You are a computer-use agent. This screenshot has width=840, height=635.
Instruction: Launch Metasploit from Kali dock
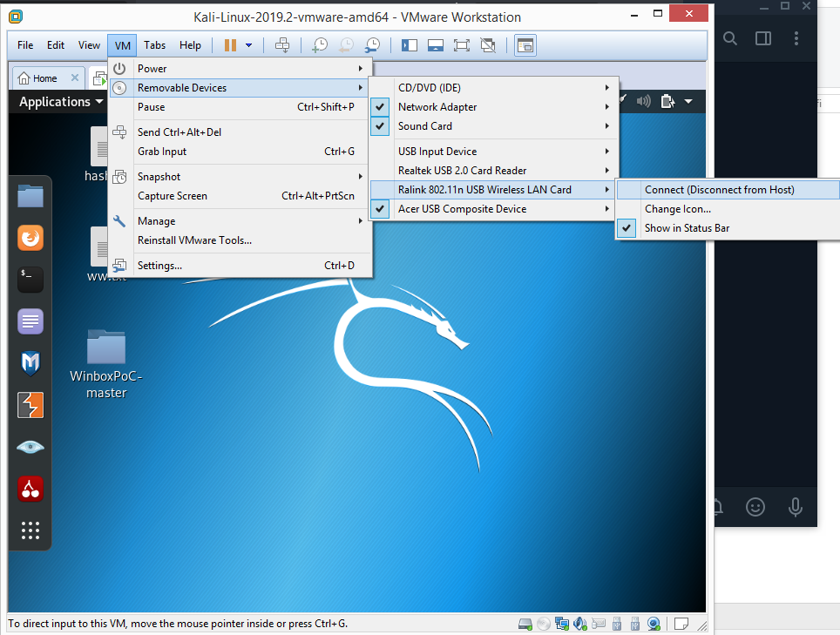(x=30, y=363)
